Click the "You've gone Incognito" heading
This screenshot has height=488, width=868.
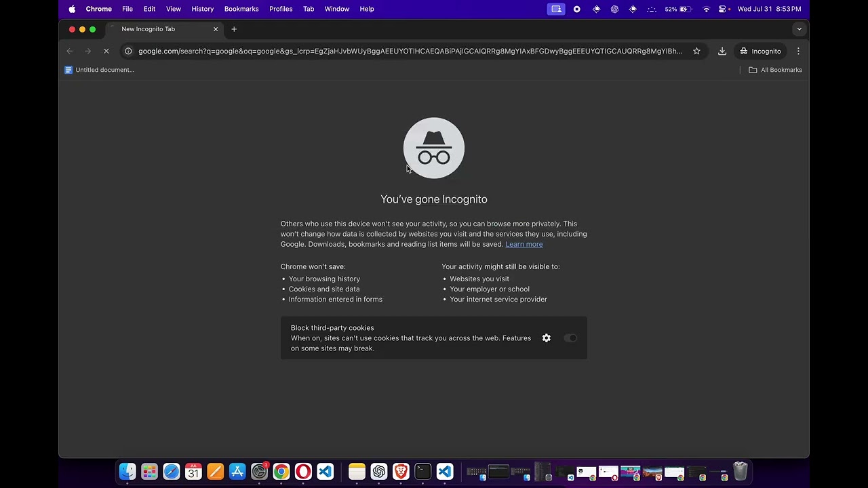pos(434,199)
